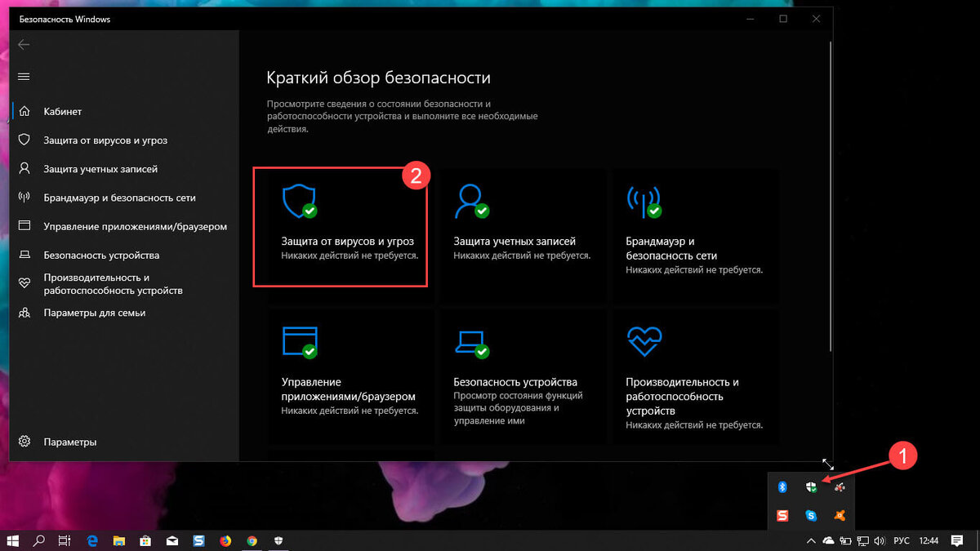Toggle the hamburger navigation menu
Image resolution: width=980 pixels, height=551 pixels.
pos(24,77)
